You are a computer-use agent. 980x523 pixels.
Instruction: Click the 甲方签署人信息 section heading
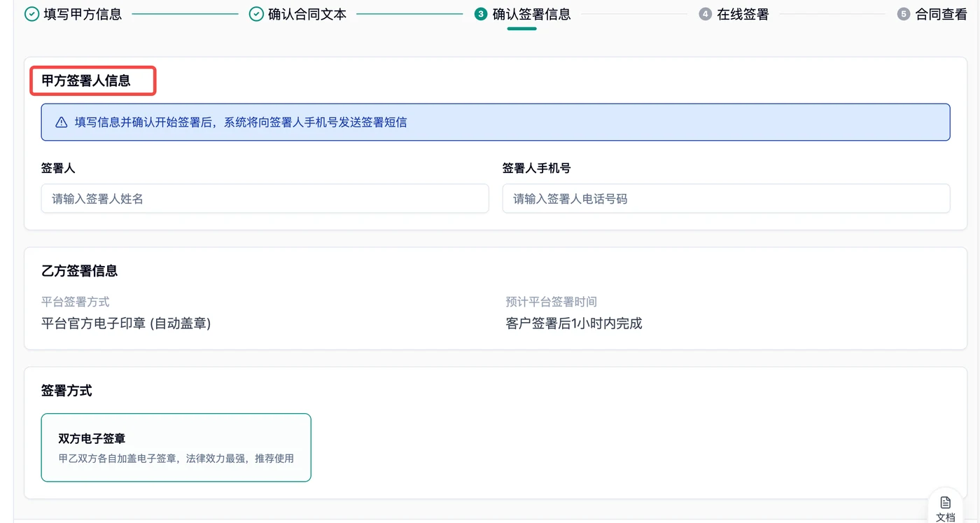[86, 81]
